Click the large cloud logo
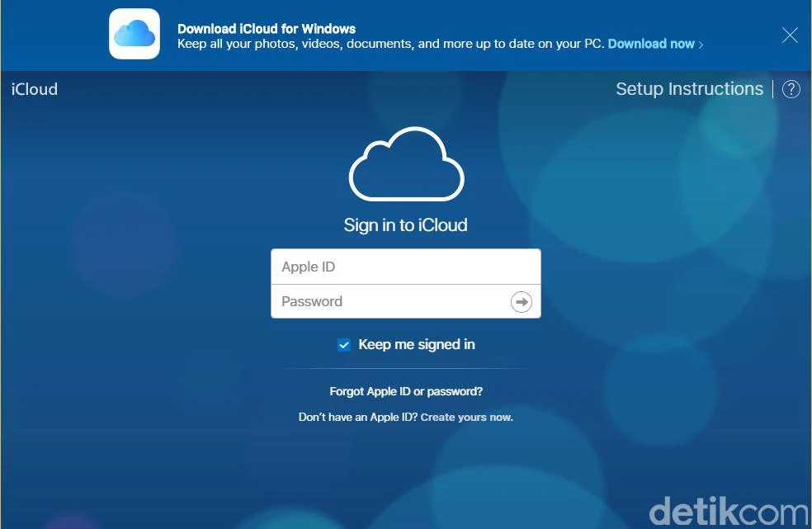 pos(407,163)
